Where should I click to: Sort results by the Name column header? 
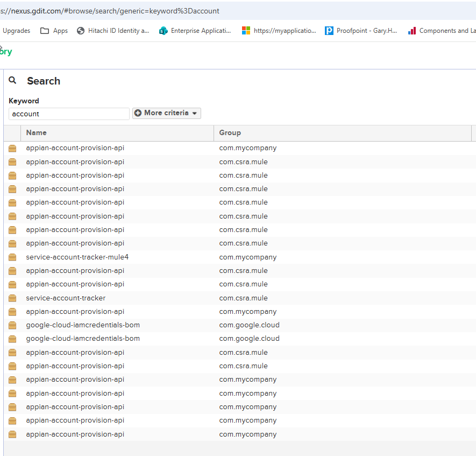[37, 133]
